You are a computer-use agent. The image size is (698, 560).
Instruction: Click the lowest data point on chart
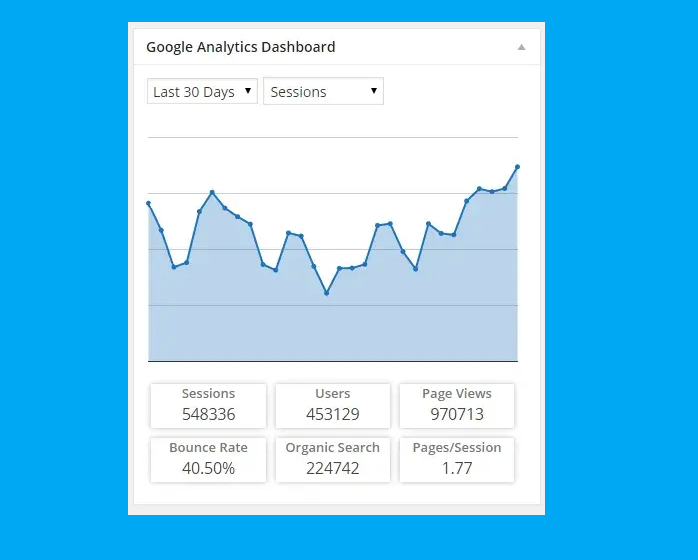326,293
